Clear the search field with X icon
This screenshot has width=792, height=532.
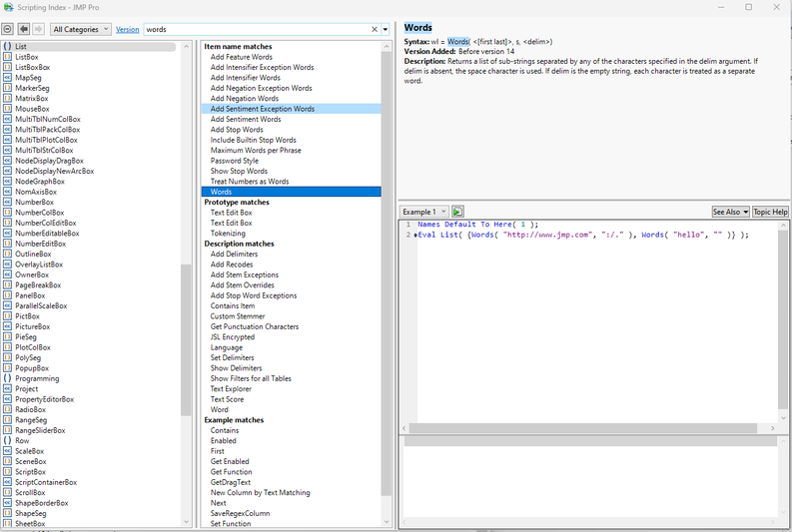[x=375, y=30]
